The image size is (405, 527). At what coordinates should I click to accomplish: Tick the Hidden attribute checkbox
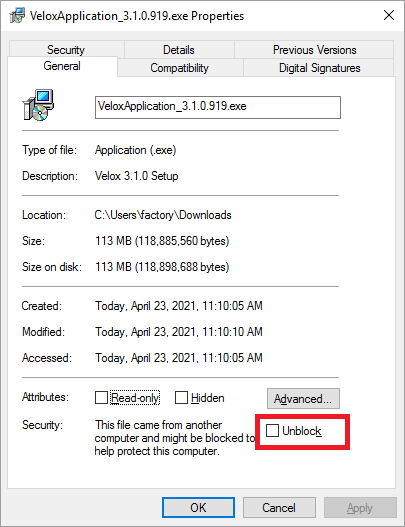[181, 398]
